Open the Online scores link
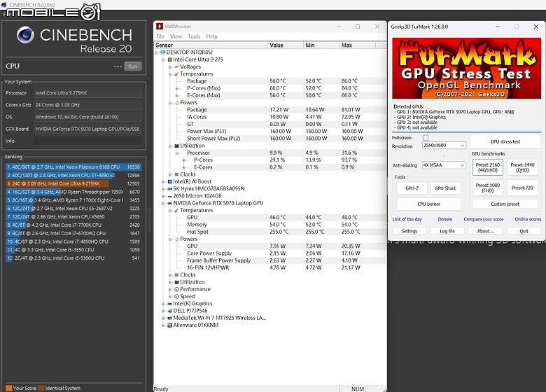Image resolution: width=546 pixels, height=392 pixels. click(x=528, y=219)
